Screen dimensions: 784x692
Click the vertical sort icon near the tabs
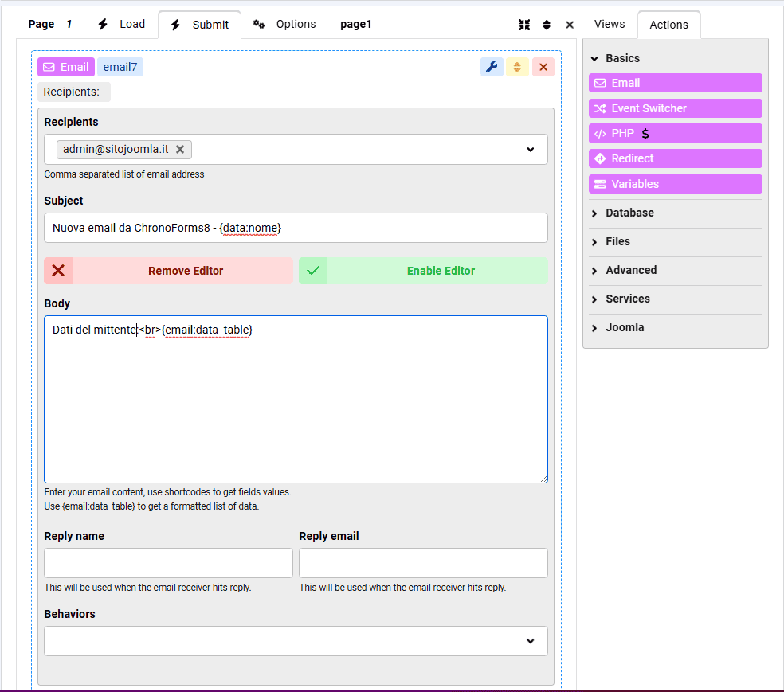point(547,25)
